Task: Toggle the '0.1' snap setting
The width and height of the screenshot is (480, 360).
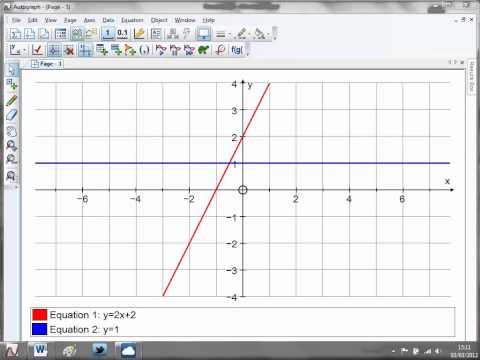Action: click(122, 34)
